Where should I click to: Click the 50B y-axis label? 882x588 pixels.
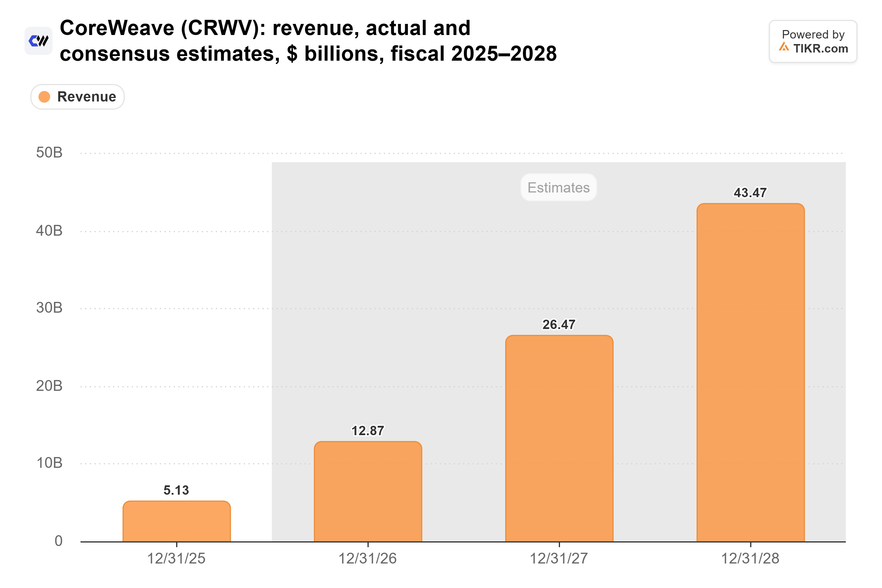tap(49, 153)
